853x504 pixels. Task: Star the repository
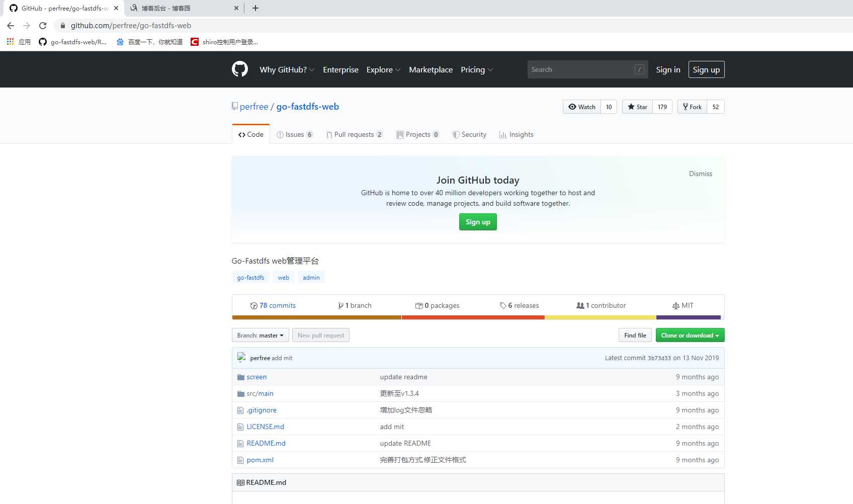click(637, 107)
